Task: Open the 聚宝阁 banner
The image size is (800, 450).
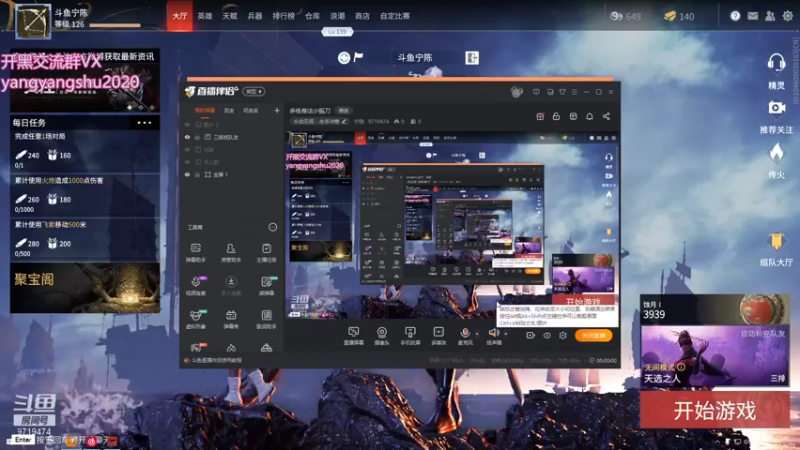Action: tap(85, 288)
